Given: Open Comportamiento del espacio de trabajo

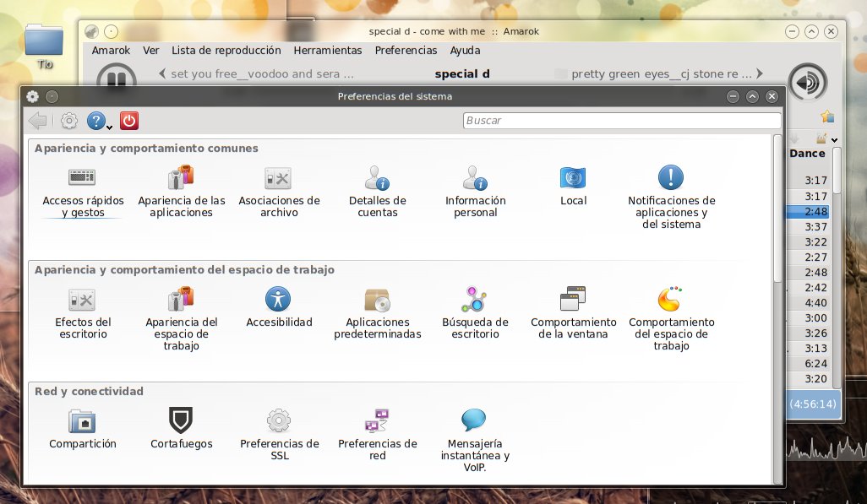Looking at the screenshot, I should tap(671, 319).
